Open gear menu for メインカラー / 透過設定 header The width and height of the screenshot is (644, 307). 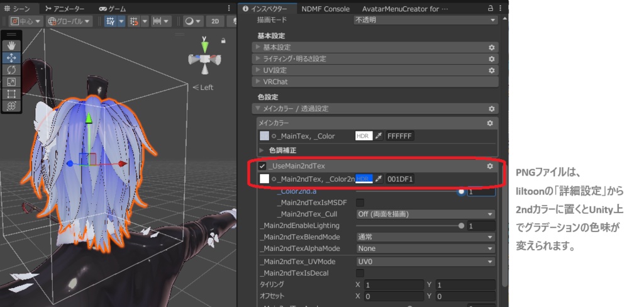tap(492, 109)
